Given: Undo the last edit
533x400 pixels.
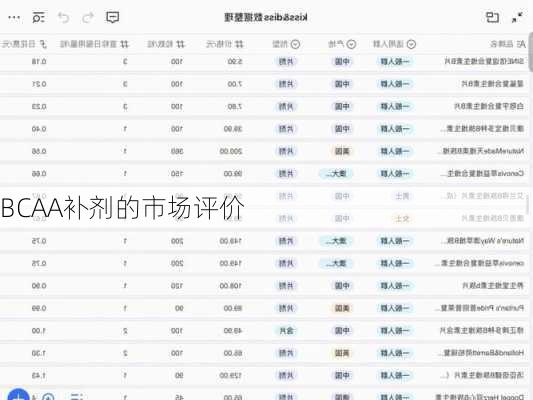Looking at the screenshot, I should coord(63,17).
